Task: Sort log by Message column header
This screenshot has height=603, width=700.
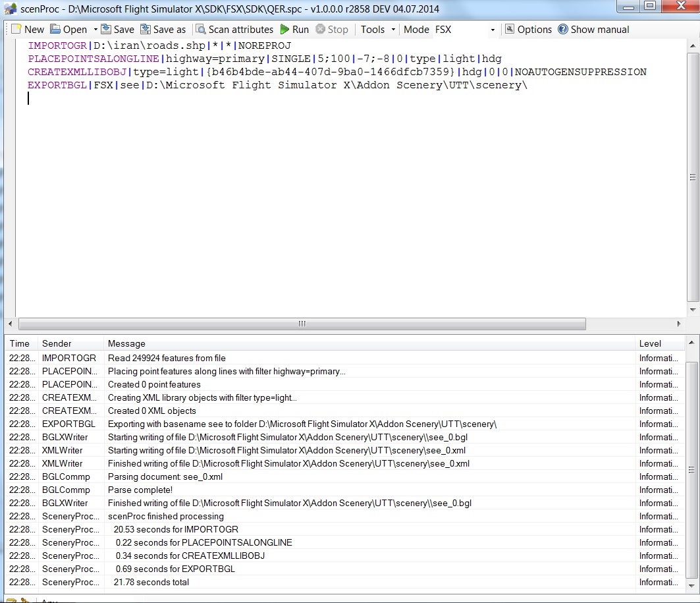Action: coord(369,343)
